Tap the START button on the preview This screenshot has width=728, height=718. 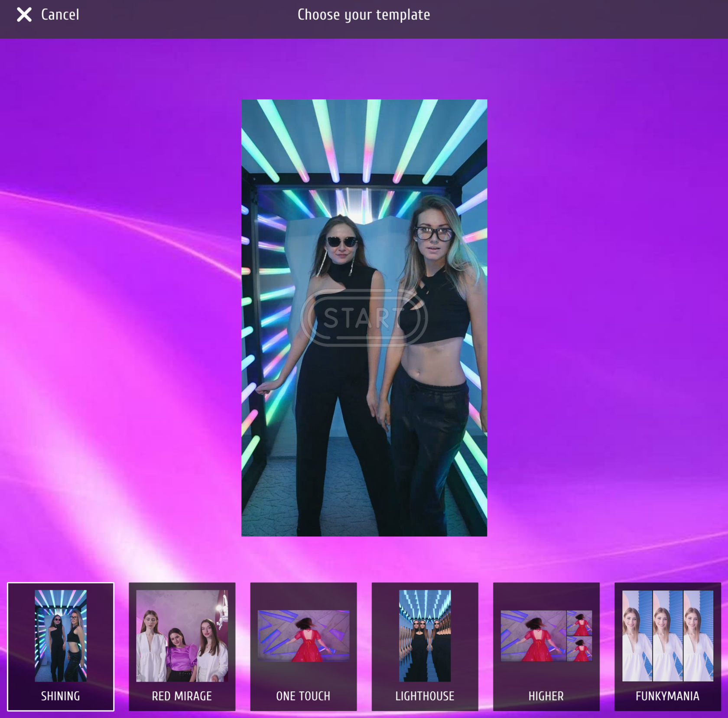[x=364, y=318]
